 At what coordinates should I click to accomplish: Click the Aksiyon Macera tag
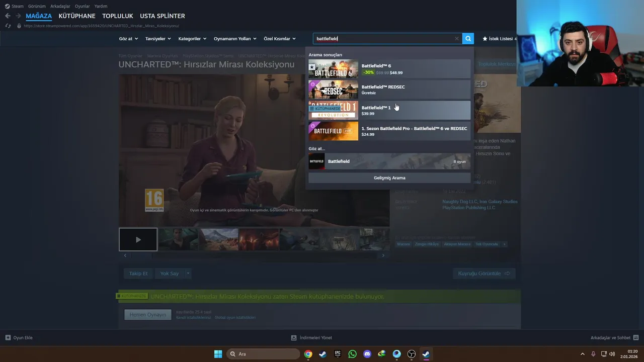coord(457,244)
